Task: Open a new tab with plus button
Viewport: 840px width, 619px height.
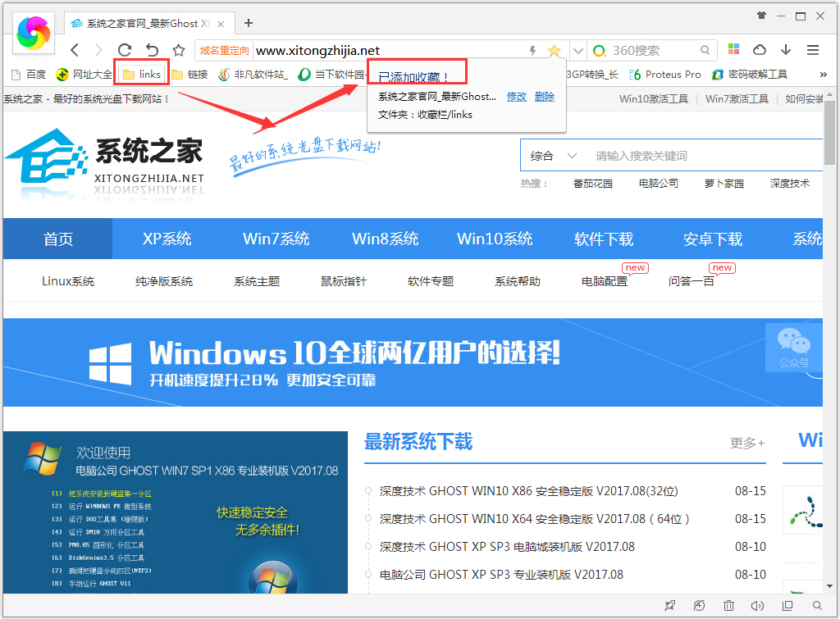Action: 249,23
